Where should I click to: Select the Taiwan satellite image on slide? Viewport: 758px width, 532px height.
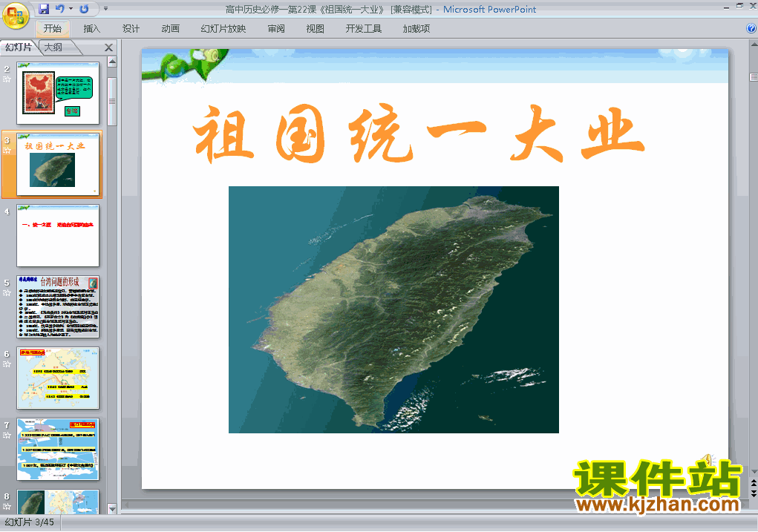coord(393,309)
